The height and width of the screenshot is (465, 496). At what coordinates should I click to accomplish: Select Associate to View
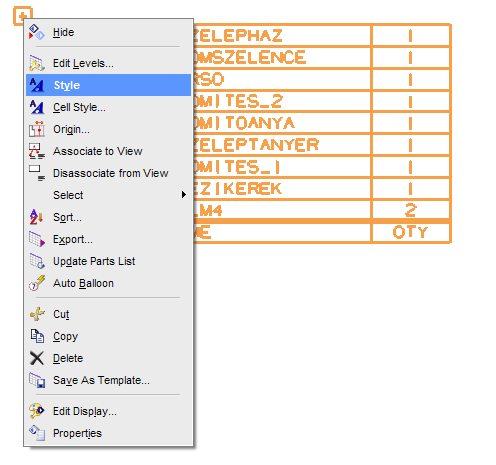click(97, 151)
